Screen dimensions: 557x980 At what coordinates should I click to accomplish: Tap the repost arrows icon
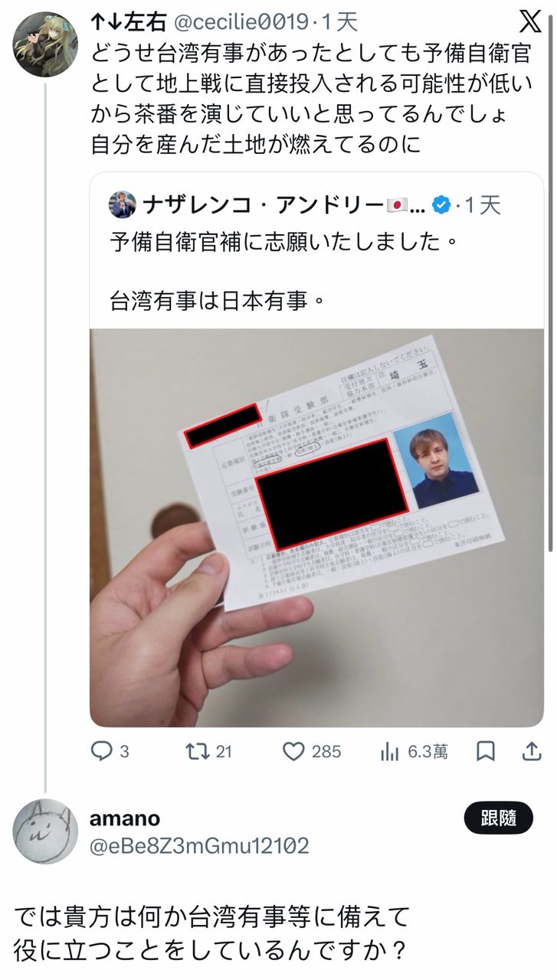(198, 752)
